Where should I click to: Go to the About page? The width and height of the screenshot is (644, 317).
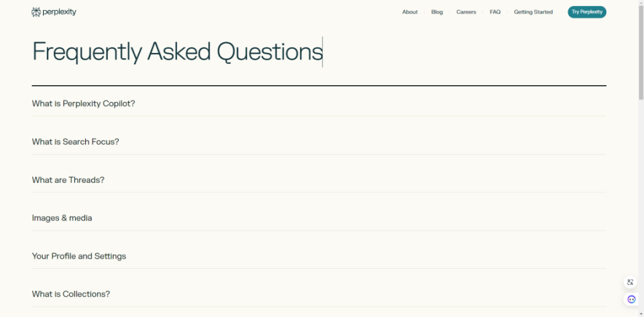click(x=410, y=12)
